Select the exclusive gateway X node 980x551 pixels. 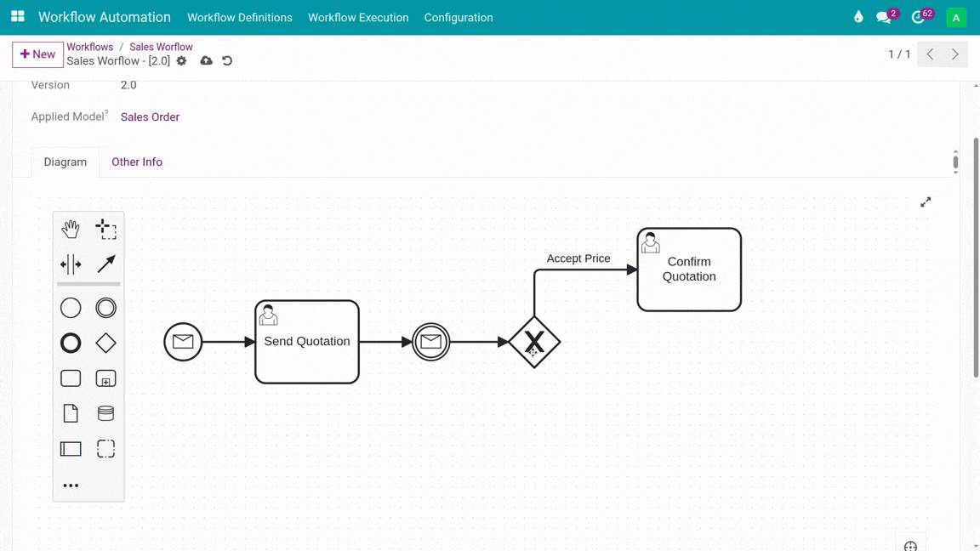pyautogui.click(x=534, y=342)
